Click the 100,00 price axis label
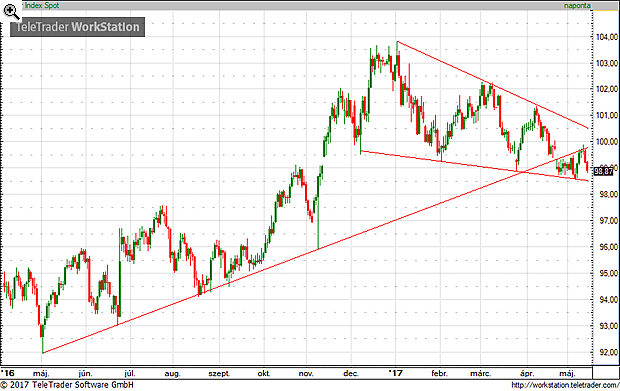Viewport: 620px width, 391px height. click(x=607, y=142)
